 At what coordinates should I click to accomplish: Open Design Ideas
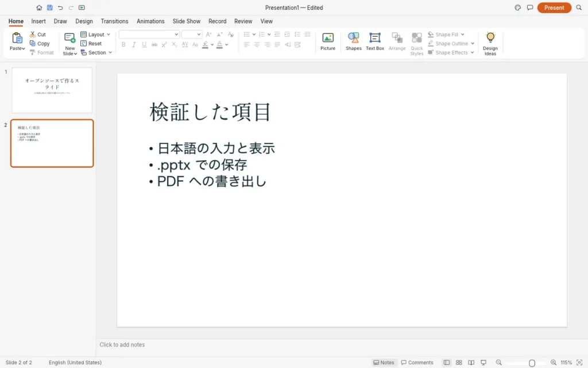tap(490, 44)
